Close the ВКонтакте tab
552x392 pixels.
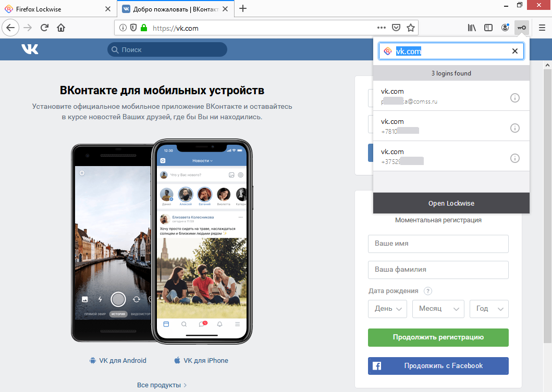tap(225, 9)
